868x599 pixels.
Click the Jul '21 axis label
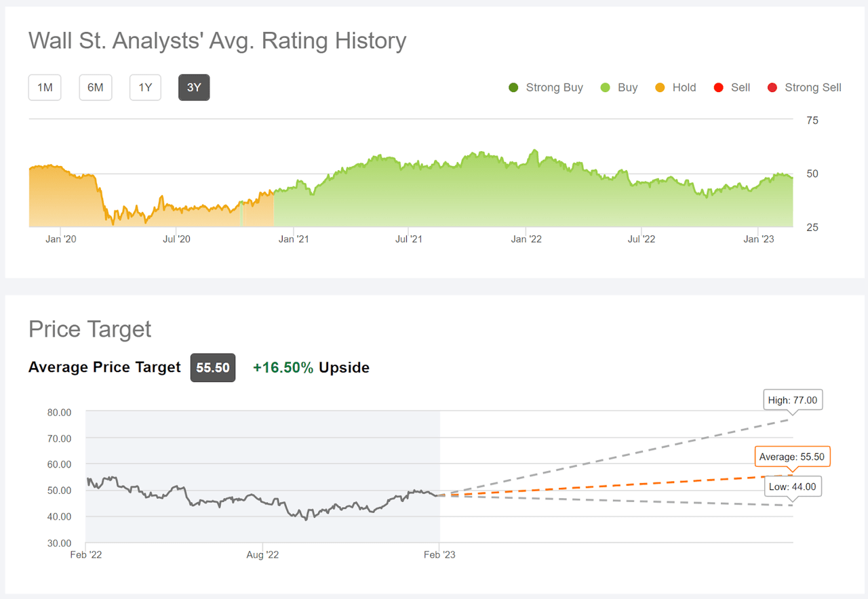tap(408, 239)
